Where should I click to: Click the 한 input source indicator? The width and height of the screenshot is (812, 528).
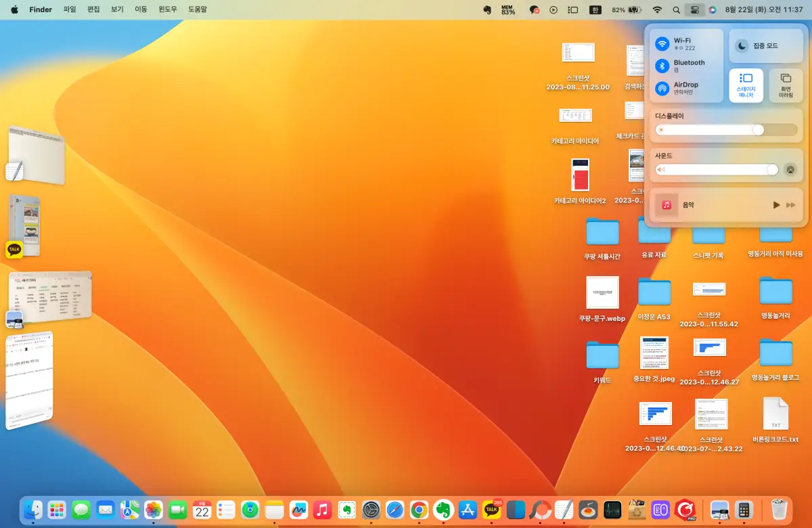pos(595,10)
